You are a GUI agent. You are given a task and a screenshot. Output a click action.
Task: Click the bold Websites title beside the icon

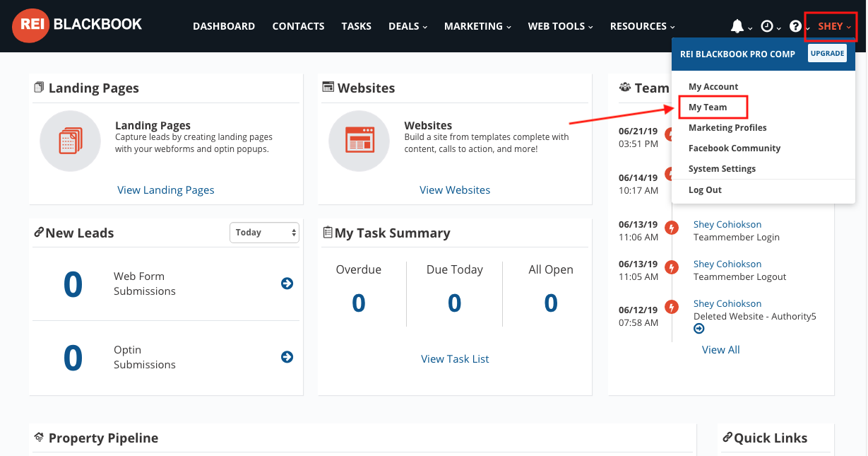(x=428, y=126)
